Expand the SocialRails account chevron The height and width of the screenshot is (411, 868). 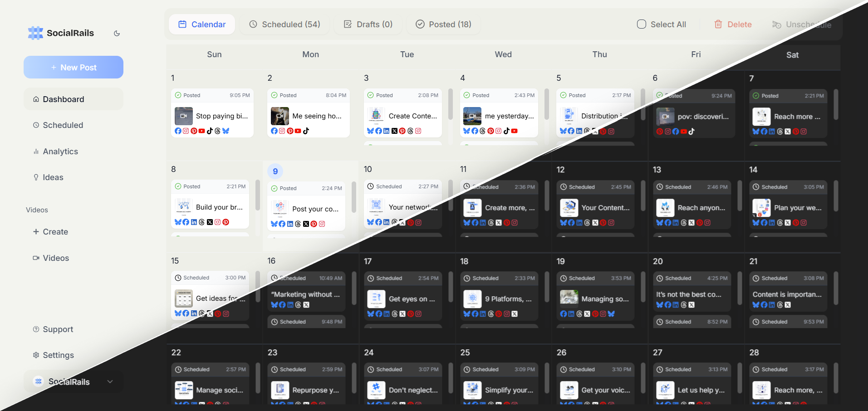click(x=110, y=382)
